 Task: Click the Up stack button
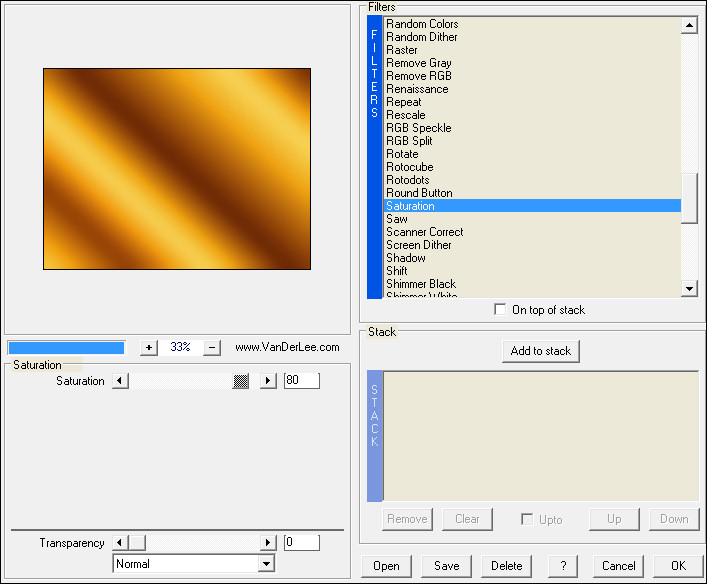pos(614,519)
